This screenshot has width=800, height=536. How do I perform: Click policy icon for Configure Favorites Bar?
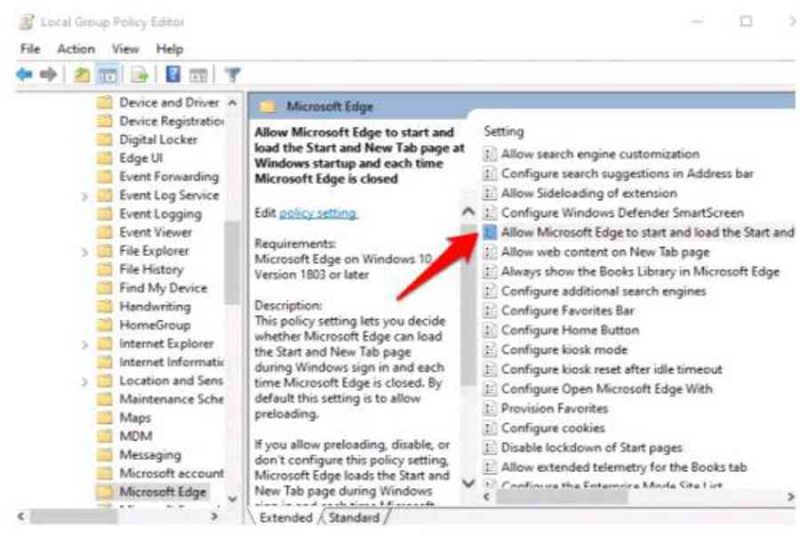coord(489,311)
